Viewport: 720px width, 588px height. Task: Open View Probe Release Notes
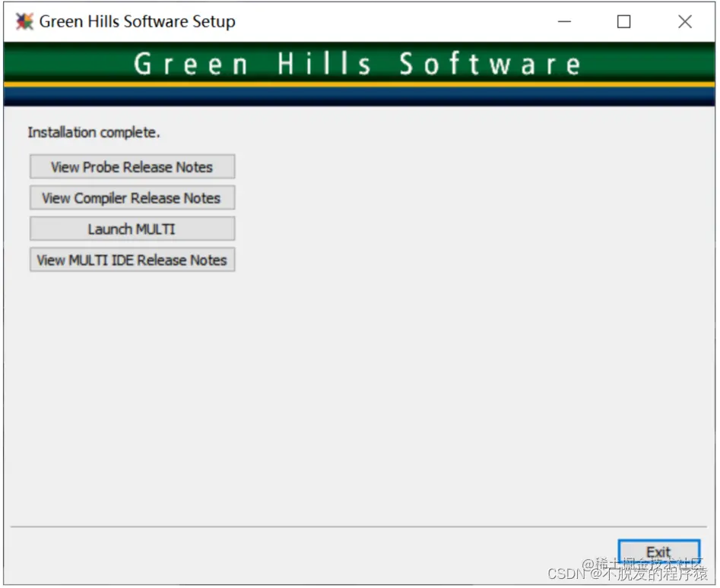click(x=132, y=167)
